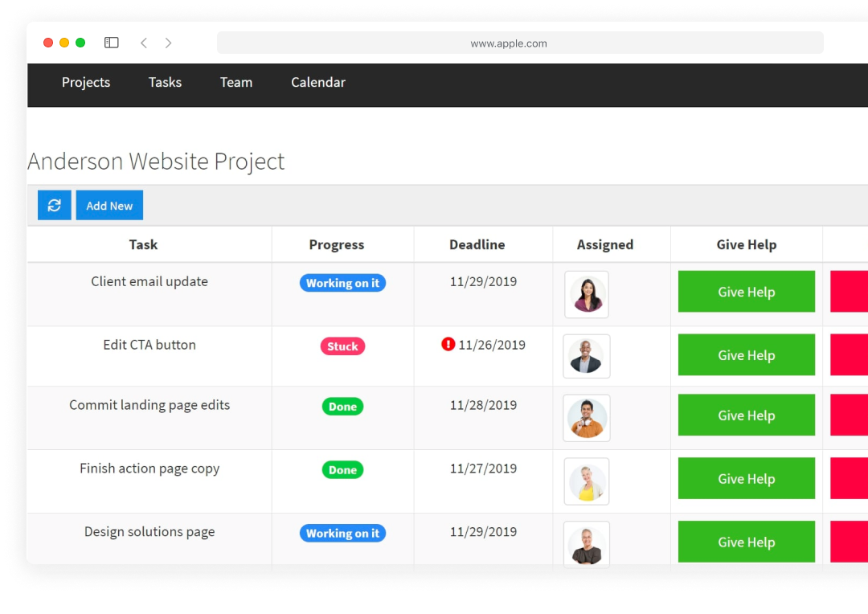868x614 pixels.
Task: Select the Design solutions page task
Action: (149, 532)
